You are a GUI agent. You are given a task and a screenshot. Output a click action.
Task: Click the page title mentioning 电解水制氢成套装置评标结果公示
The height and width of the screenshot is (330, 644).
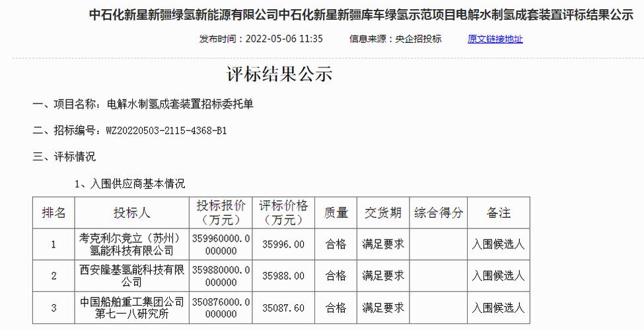point(361,15)
